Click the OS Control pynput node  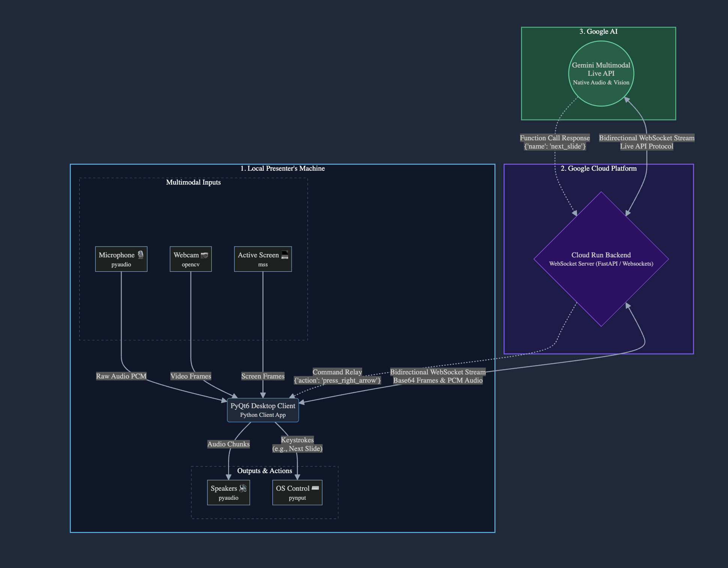[x=297, y=492]
